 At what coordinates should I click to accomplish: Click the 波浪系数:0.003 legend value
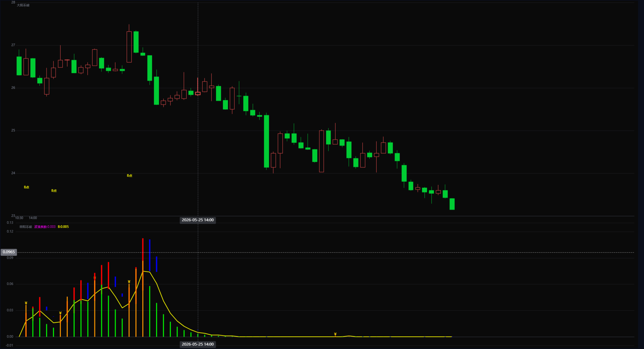tap(45, 227)
